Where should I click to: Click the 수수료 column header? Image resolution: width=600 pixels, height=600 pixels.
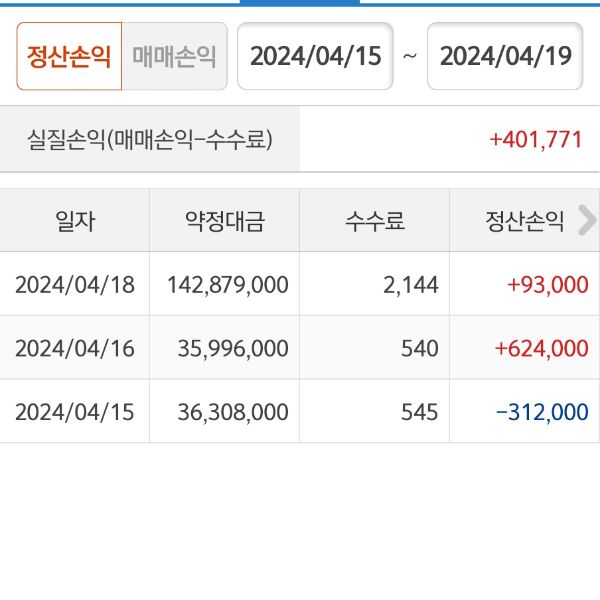pyautogui.click(x=374, y=221)
